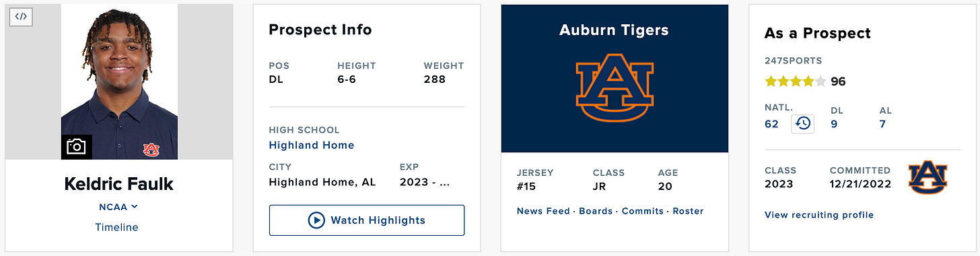This screenshot has height=256, width=980.
Task: Click the embed code icon on photo
Action: [x=21, y=17]
